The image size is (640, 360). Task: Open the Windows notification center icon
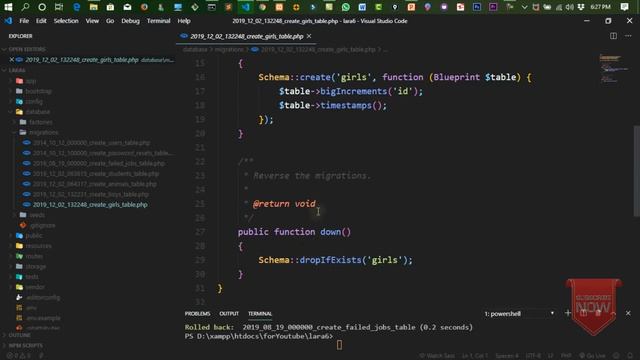point(624,7)
